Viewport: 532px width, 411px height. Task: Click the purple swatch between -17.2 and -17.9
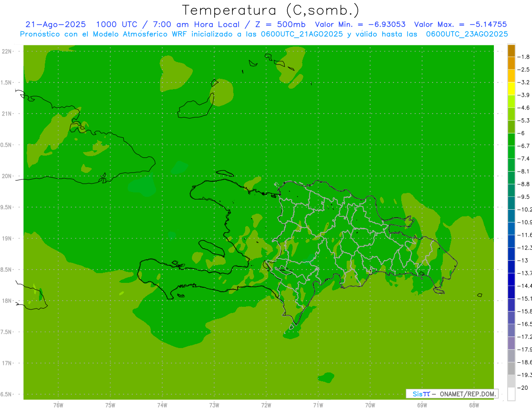coord(511,343)
